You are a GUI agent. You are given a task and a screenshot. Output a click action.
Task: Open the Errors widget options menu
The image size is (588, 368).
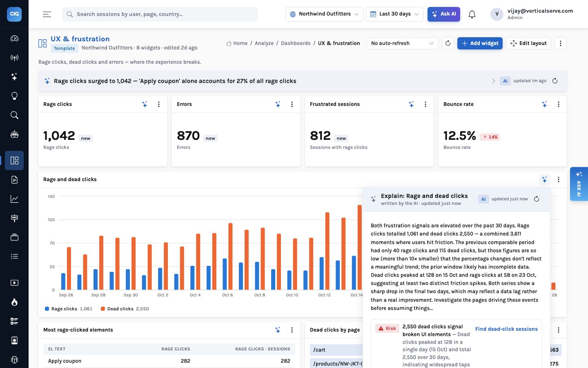[292, 104]
